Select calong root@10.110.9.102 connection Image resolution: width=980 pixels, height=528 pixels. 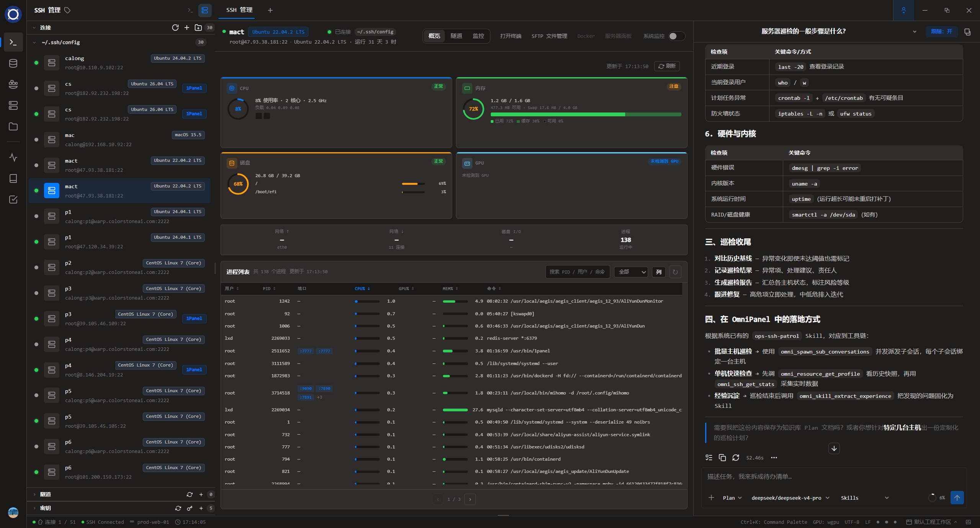119,63
